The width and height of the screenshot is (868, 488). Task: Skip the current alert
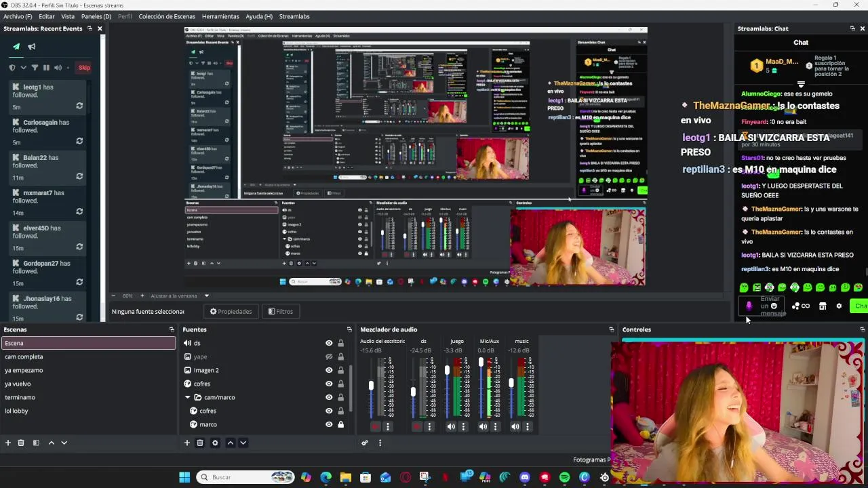84,68
